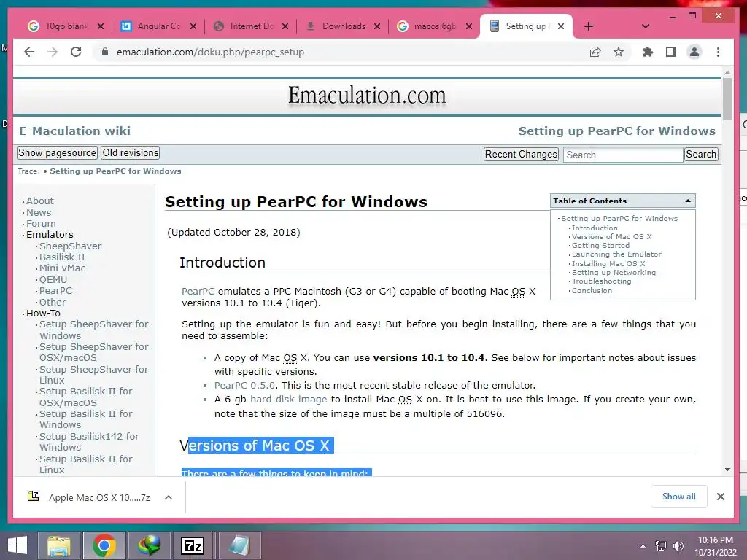Open the PearPC 0.5.0 download link
Image resolution: width=747 pixels, height=560 pixels.
point(244,385)
